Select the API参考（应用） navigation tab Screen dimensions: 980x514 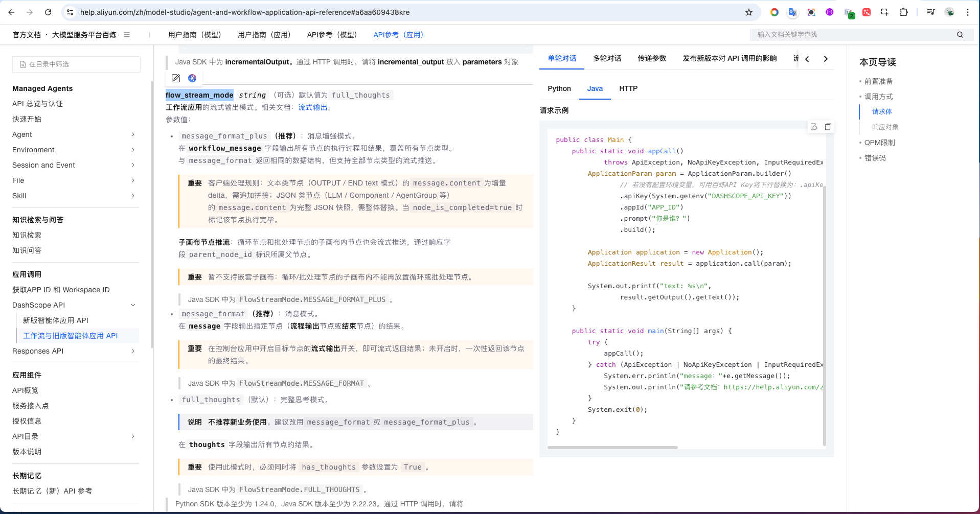click(398, 35)
